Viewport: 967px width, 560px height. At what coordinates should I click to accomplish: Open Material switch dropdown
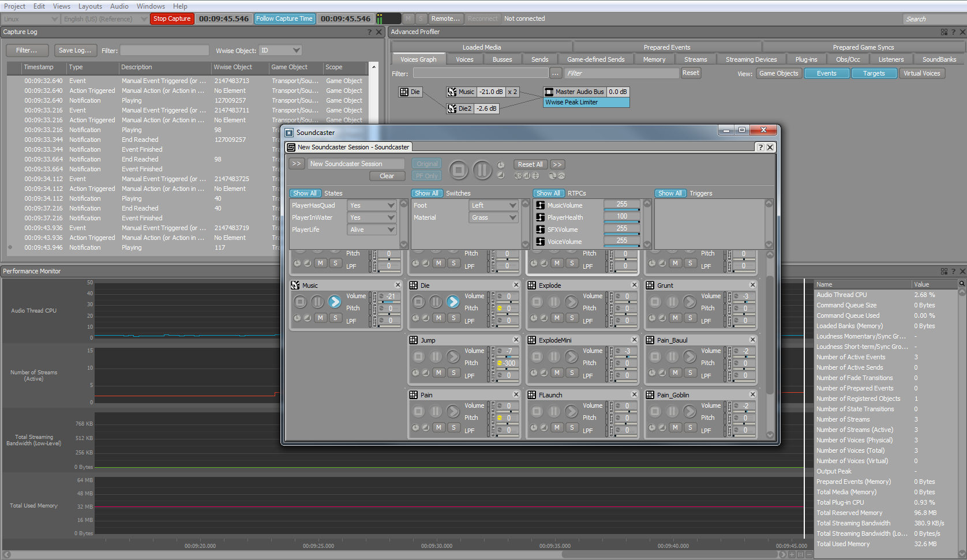(x=493, y=217)
